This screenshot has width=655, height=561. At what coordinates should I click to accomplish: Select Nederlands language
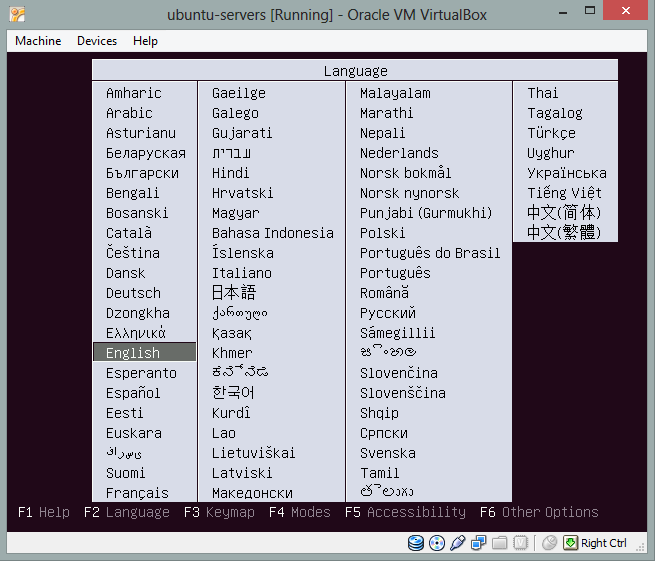pyautogui.click(x=399, y=153)
